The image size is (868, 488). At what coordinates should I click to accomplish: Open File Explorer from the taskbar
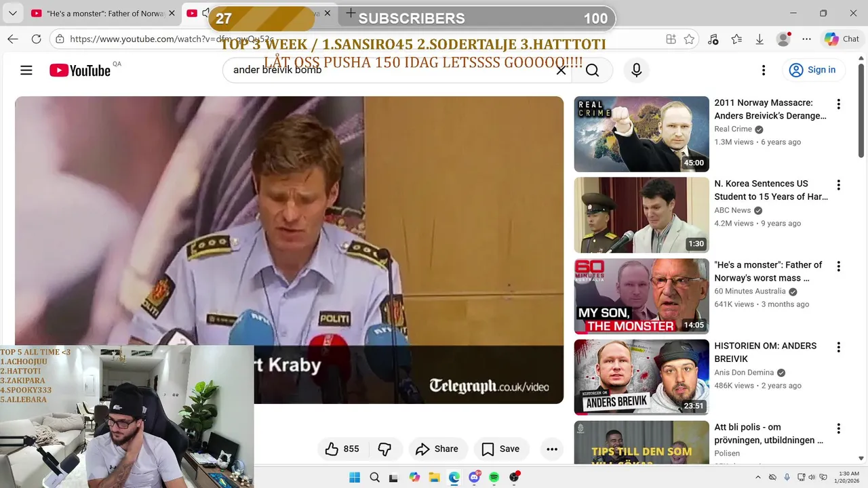click(x=434, y=477)
